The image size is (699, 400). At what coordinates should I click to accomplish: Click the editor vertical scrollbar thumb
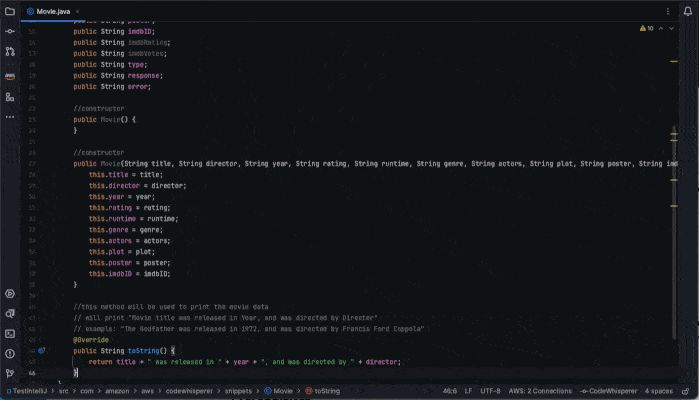[x=674, y=232]
